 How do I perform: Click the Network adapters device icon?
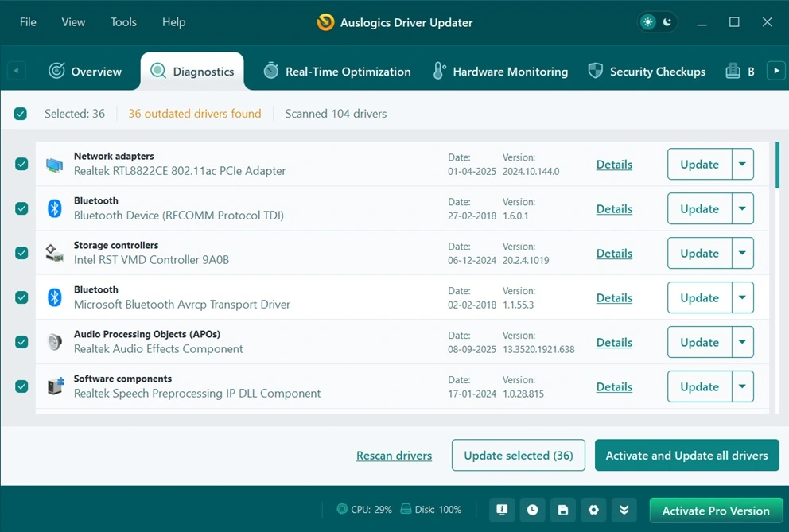(54, 165)
